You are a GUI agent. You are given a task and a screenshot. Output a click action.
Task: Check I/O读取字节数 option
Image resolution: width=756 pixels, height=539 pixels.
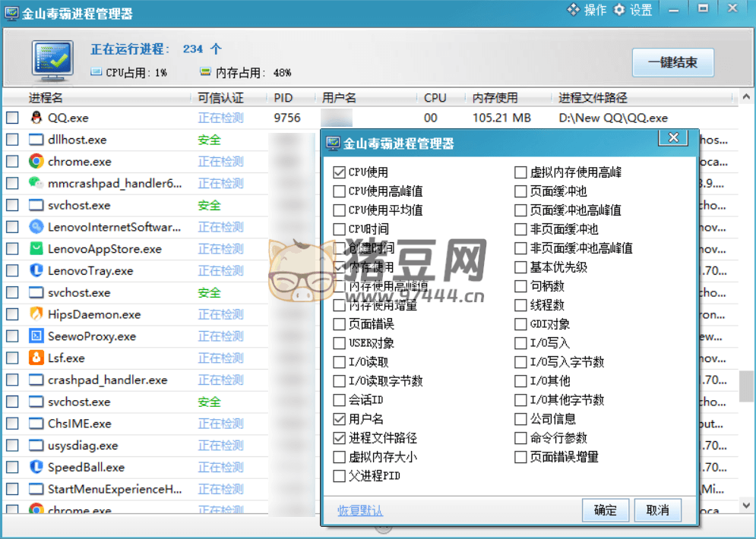340,381
